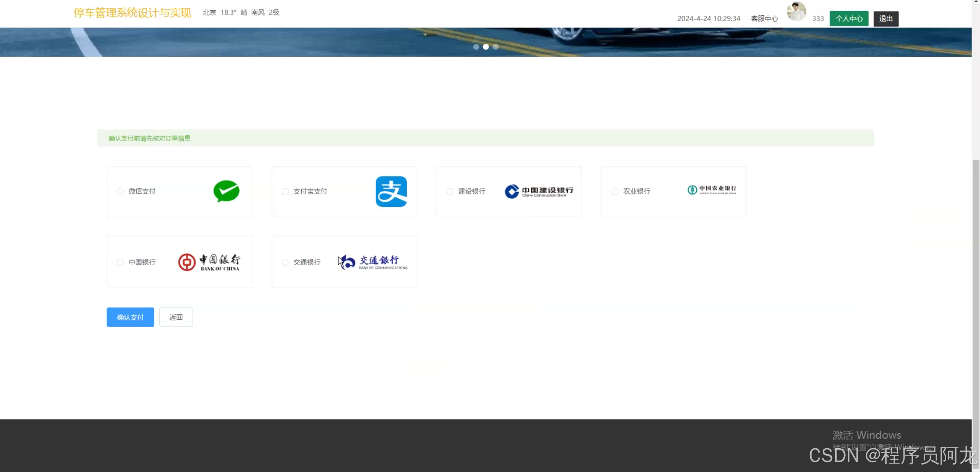The width and height of the screenshot is (980, 472).
Task: Click the Agricultural Bank of China logo
Action: coord(712,190)
